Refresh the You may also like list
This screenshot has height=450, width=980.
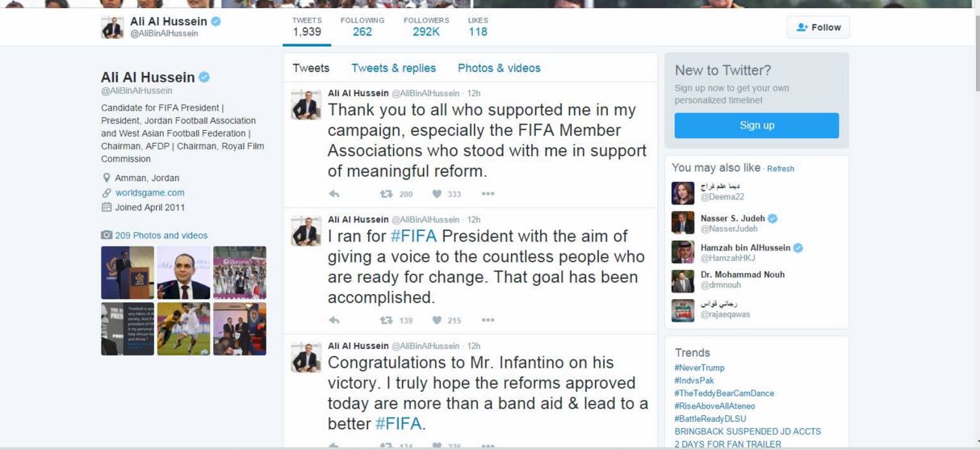click(x=781, y=169)
